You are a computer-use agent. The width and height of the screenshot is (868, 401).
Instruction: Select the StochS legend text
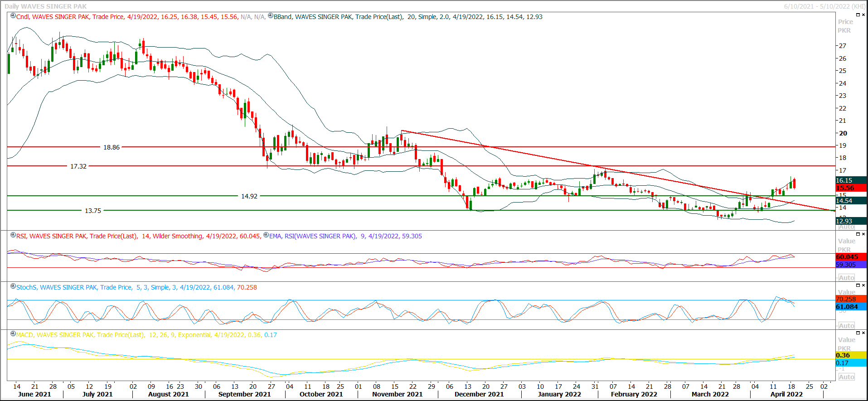[x=136, y=287]
